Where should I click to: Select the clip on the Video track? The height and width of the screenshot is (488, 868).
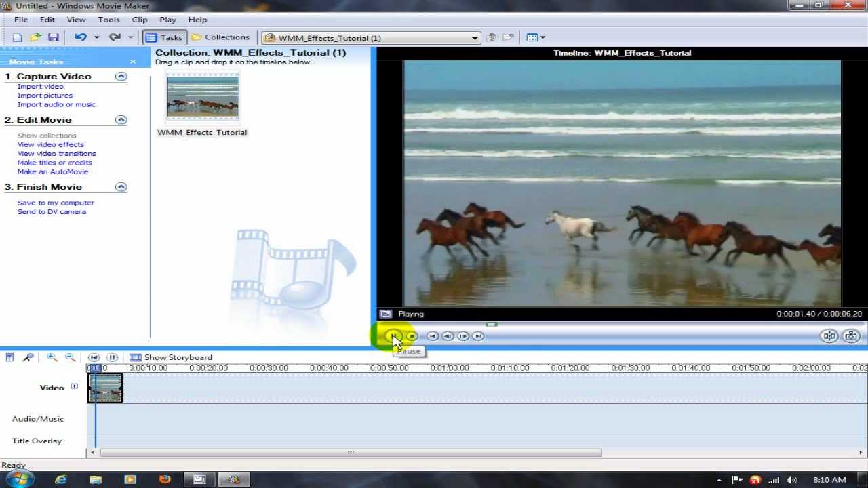point(105,388)
